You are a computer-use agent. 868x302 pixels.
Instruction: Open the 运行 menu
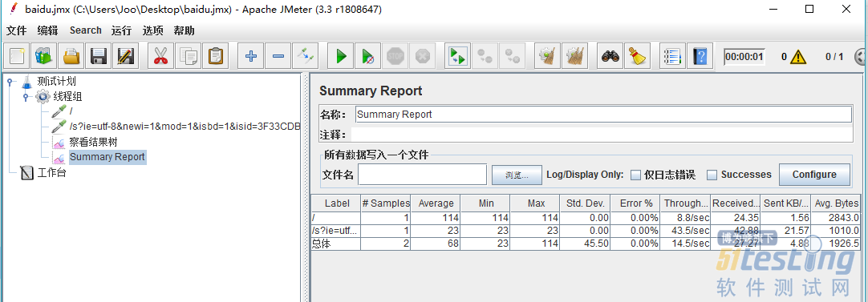pos(121,30)
